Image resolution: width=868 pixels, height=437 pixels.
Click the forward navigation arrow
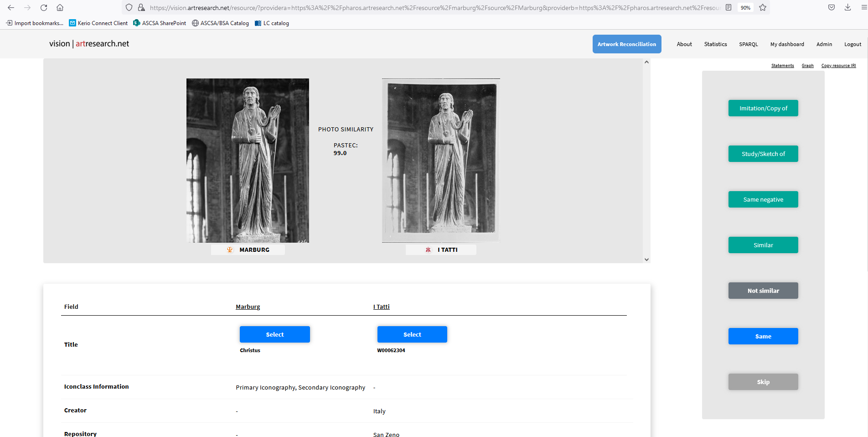coord(27,8)
